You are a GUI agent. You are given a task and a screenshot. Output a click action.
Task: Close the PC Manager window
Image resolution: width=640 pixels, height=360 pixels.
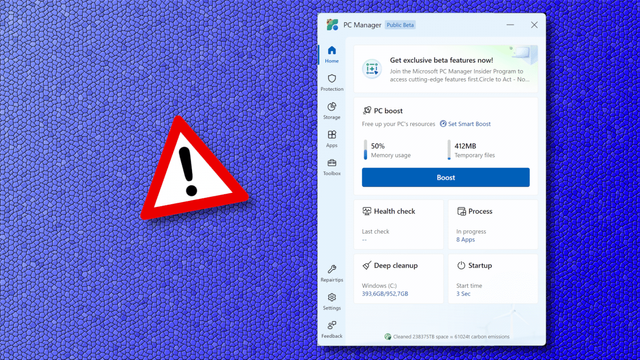tap(534, 25)
